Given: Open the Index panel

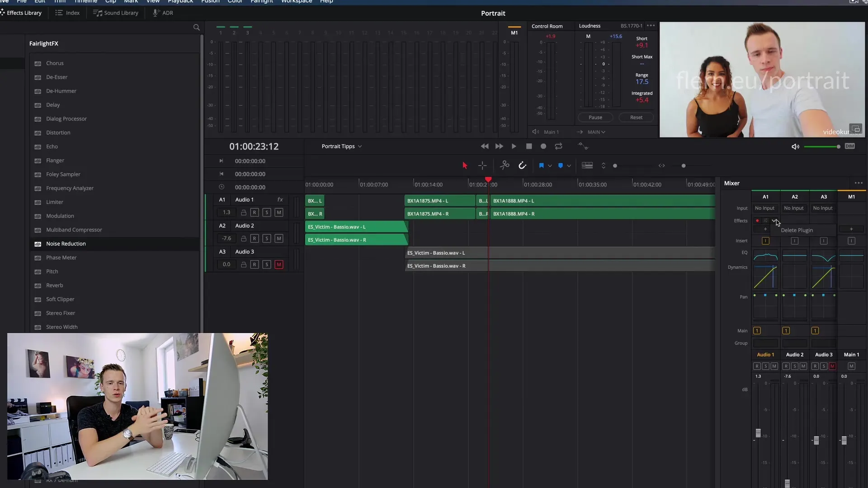Looking at the screenshot, I should (x=67, y=13).
